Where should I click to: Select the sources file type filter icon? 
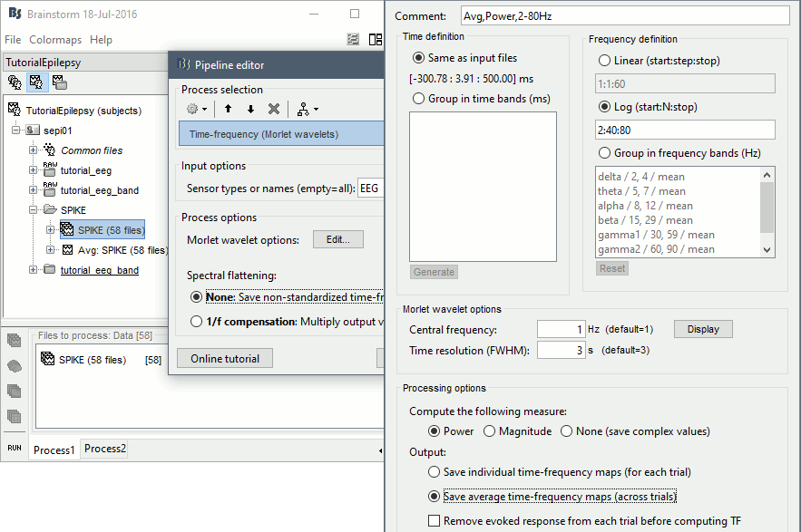point(15,366)
